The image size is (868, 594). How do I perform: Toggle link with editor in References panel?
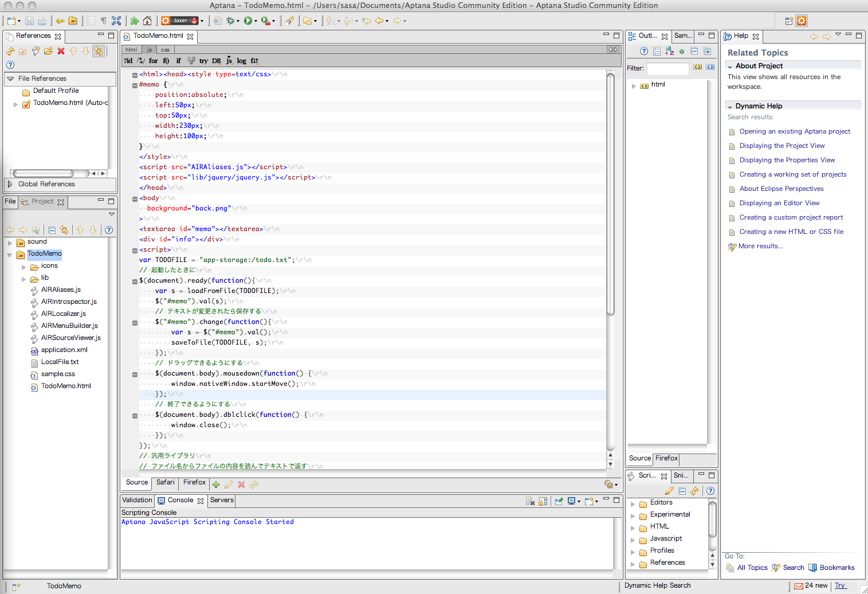point(99,51)
